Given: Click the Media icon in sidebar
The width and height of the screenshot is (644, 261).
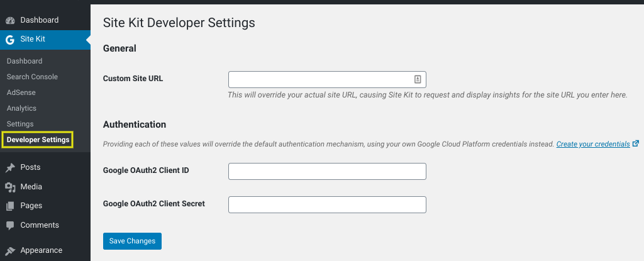Looking at the screenshot, I should (x=10, y=187).
